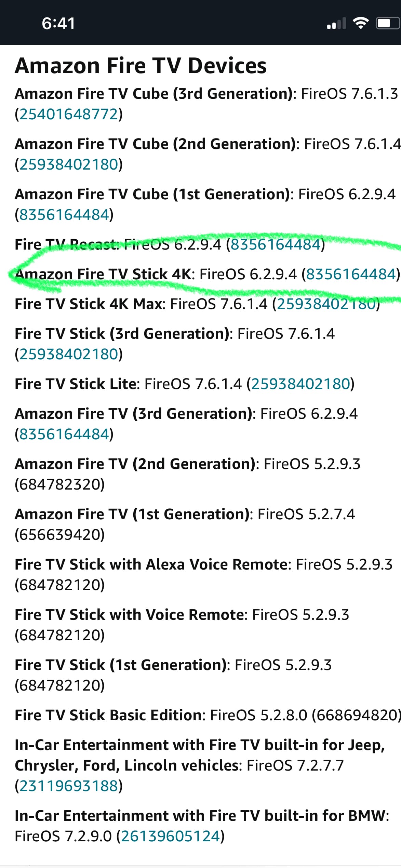Screen dimensions: 401x868
Task: Tap the battery indicator icon
Action: pyautogui.click(x=387, y=23)
